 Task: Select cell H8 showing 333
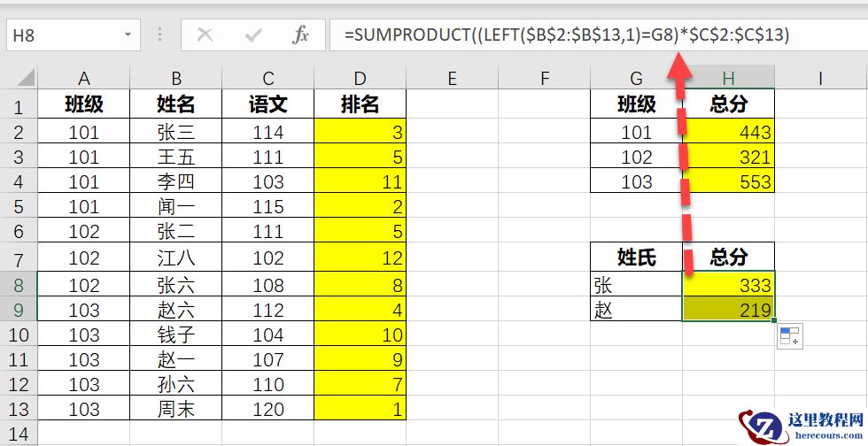[x=728, y=284]
